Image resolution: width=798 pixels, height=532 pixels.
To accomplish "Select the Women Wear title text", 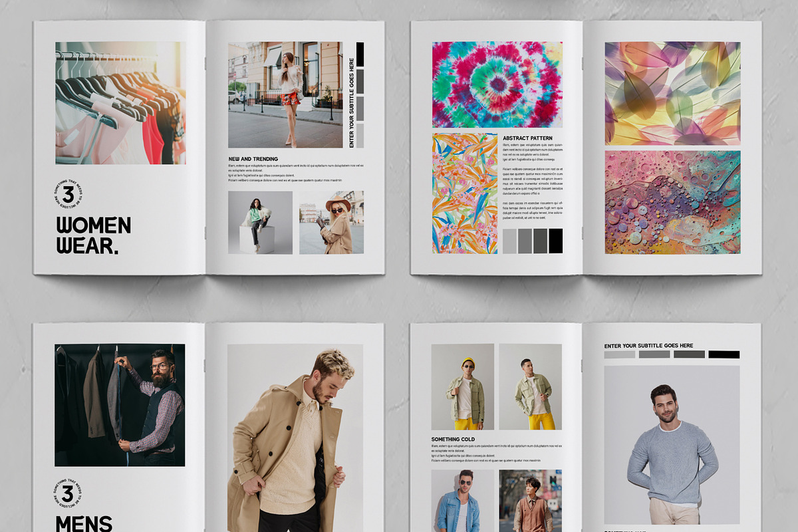I will coord(93,235).
